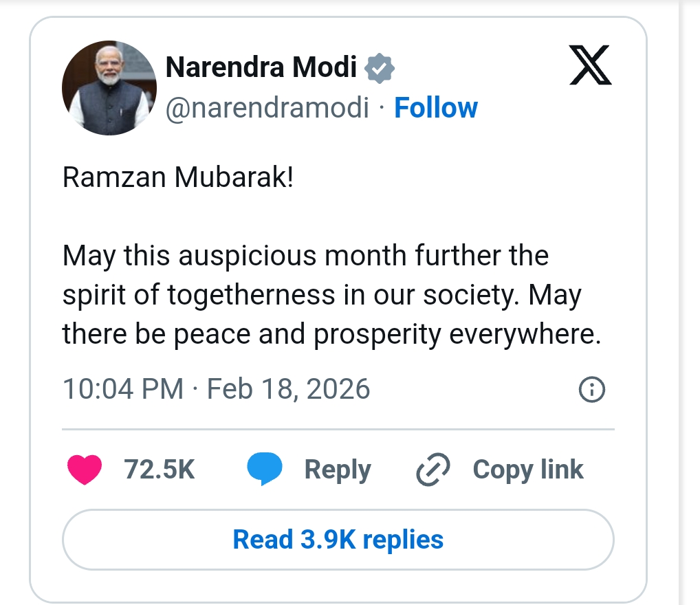Follow the @narendramodi account
Image resolution: width=700 pixels, height=605 pixels.
click(x=435, y=108)
